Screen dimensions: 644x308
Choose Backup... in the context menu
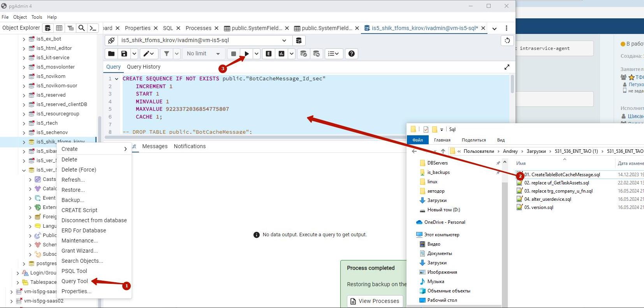[73, 200]
